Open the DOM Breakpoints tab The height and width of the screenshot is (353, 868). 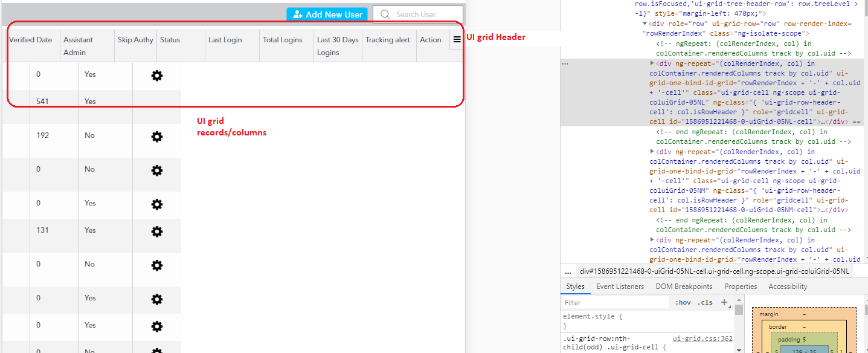point(684,287)
